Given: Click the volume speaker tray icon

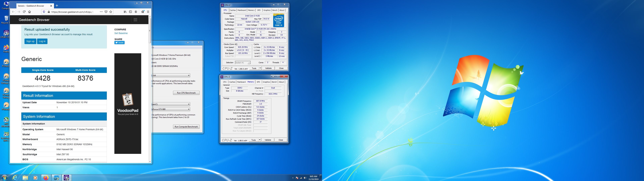Looking at the screenshot, I should (305, 178).
